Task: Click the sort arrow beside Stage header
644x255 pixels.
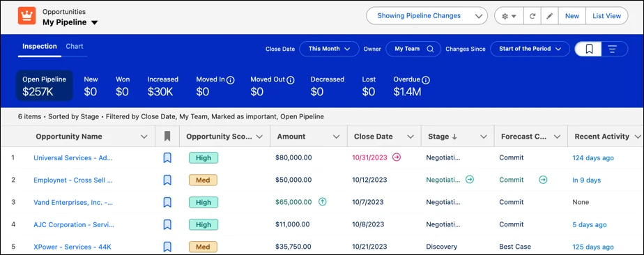Action: coord(454,137)
